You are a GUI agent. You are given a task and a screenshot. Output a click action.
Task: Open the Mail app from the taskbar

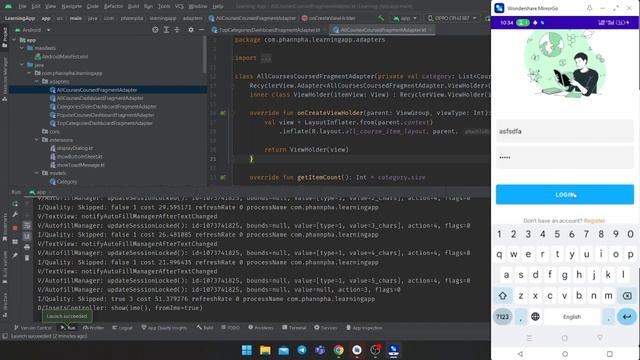(283, 350)
